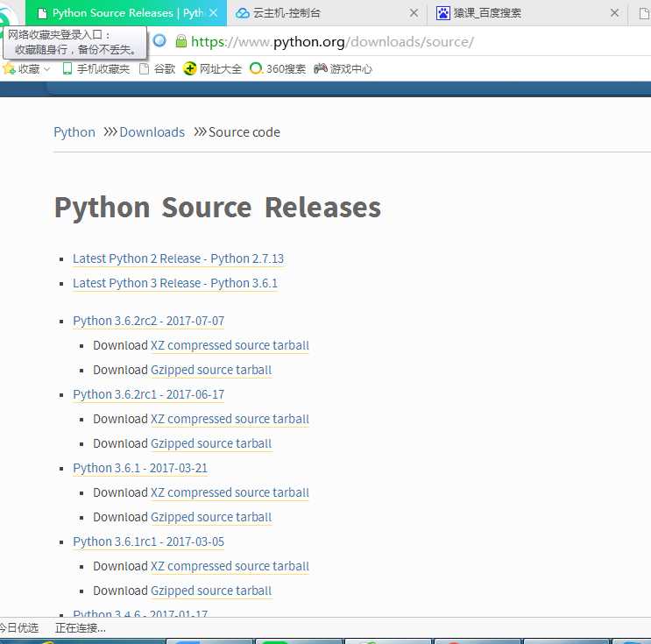Click the Downloads breadcrumb link
This screenshot has height=644, width=651.
click(152, 132)
